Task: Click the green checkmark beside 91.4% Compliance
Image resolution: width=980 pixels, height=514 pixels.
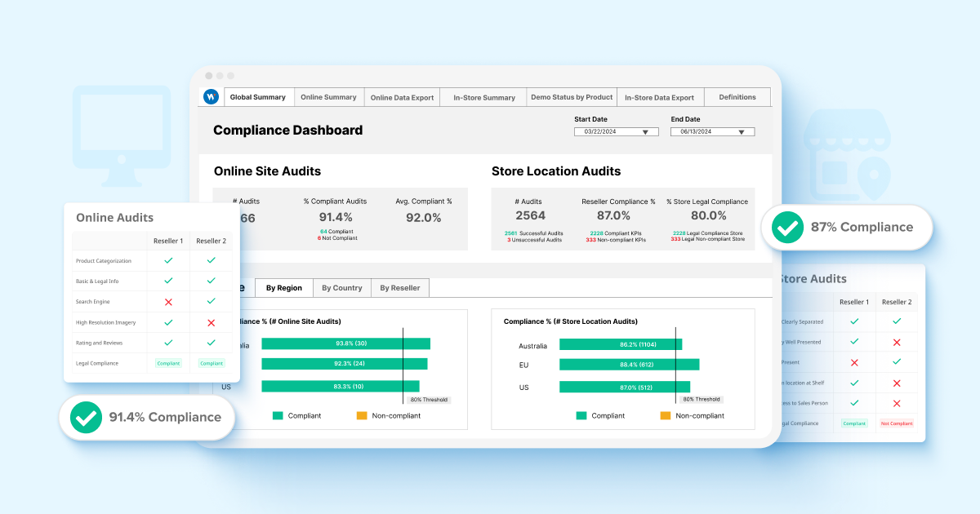Action: (86, 417)
